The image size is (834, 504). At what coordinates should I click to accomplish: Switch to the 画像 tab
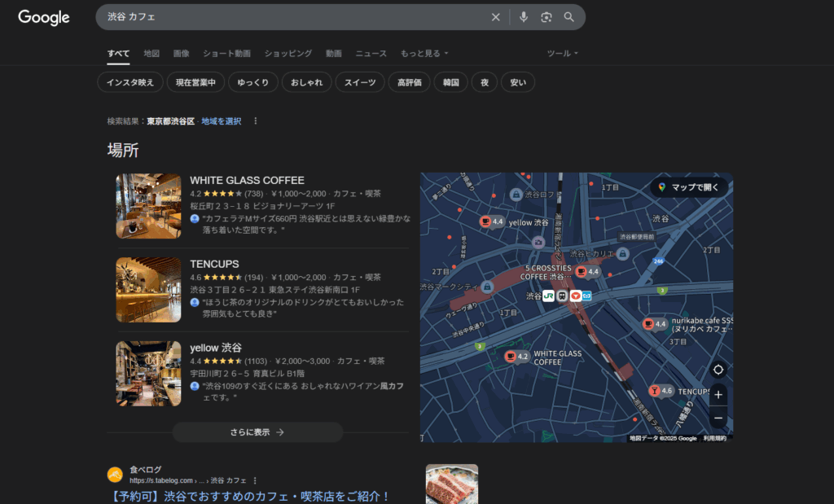pyautogui.click(x=182, y=54)
